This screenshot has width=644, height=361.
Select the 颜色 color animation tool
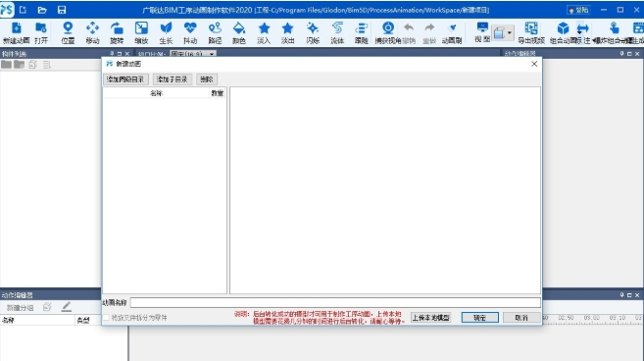239,33
